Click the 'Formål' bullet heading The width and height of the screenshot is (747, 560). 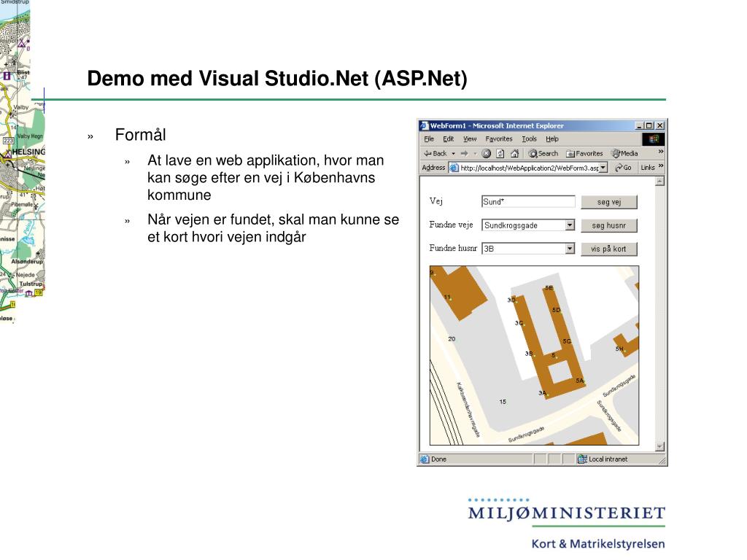[x=141, y=135]
